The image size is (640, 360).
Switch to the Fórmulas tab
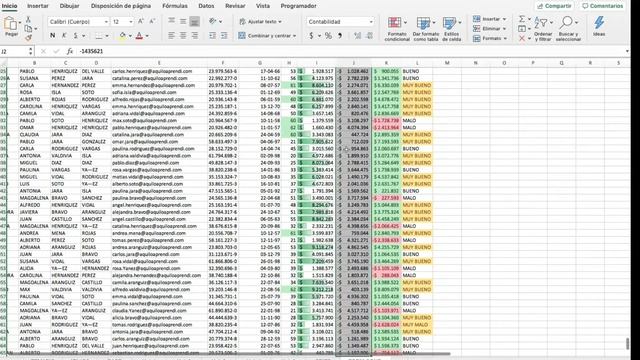(175, 6)
